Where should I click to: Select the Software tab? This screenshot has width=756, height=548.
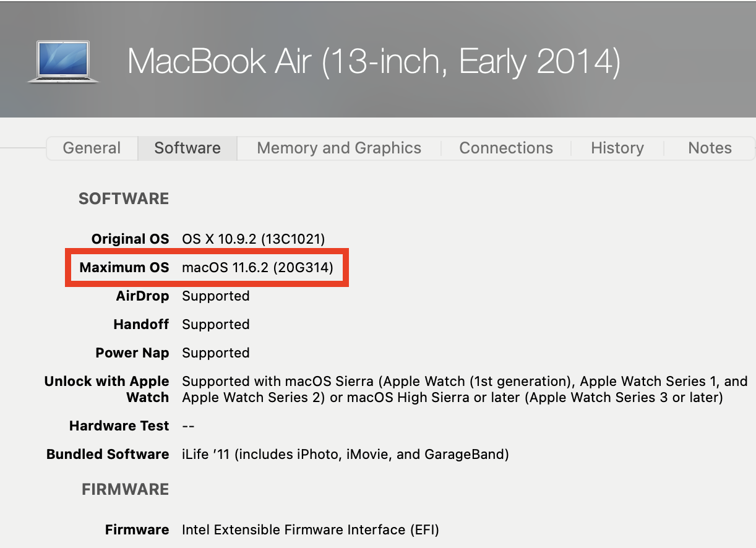pyautogui.click(x=187, y=148)
